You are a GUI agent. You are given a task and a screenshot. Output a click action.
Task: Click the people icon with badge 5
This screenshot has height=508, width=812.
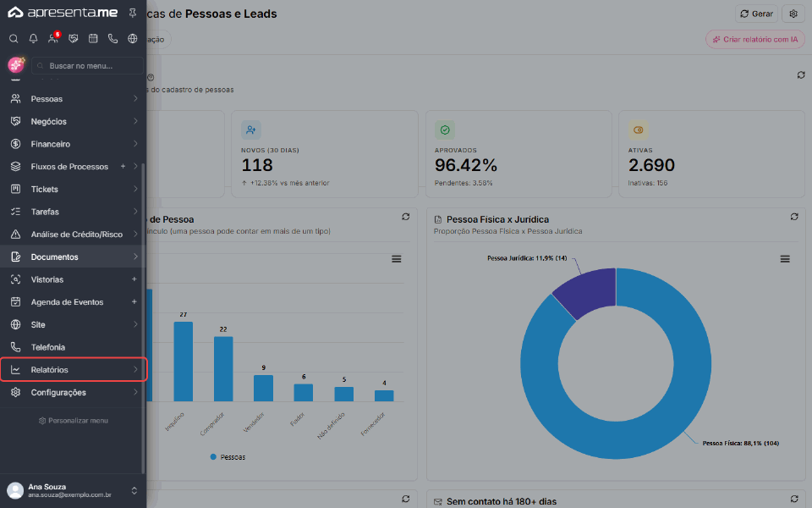click(x=53, y=38)
